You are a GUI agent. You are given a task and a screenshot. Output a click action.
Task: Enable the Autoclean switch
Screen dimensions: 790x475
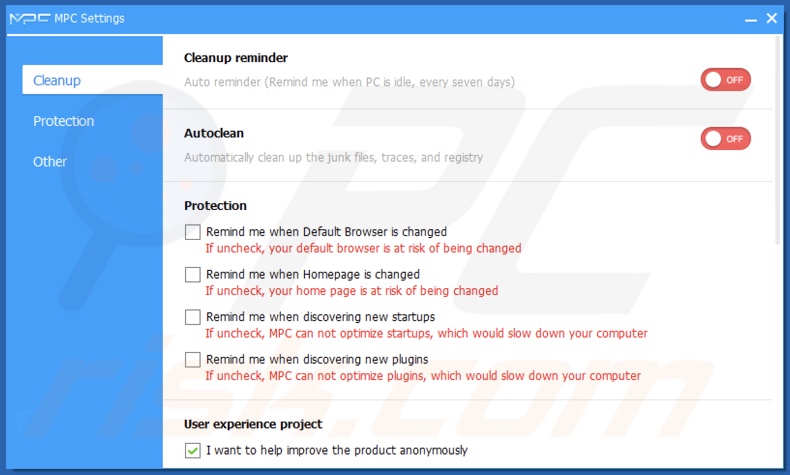coord(726,139)
